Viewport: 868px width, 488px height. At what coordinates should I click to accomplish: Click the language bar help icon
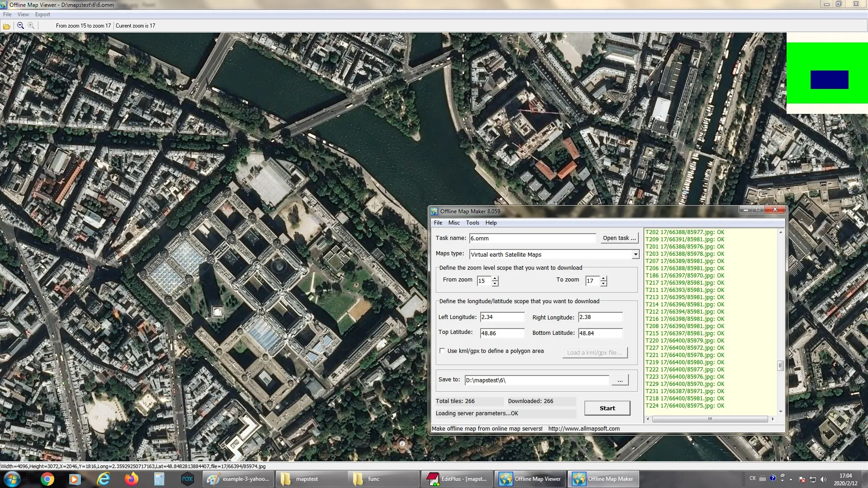coord(773,478)
